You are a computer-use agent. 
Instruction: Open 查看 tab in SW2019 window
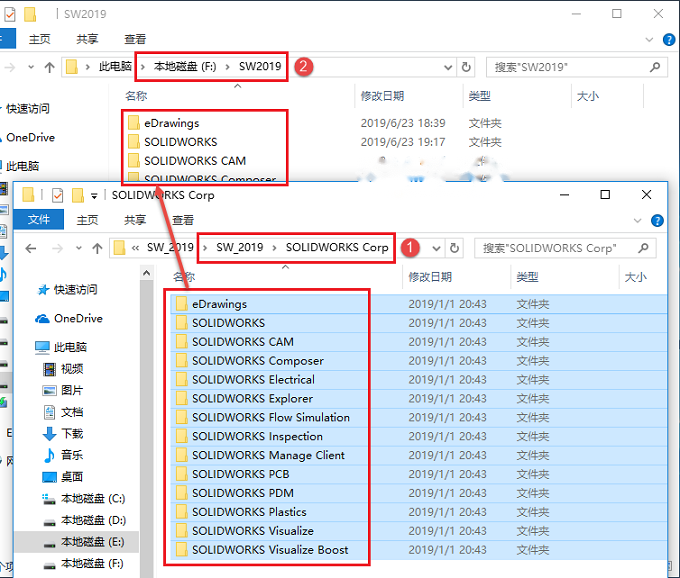135,39
